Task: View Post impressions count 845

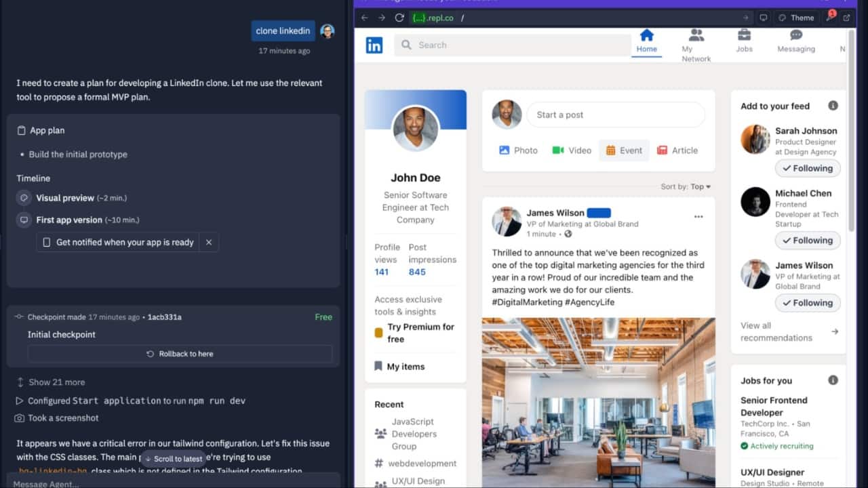Action: 417,272
